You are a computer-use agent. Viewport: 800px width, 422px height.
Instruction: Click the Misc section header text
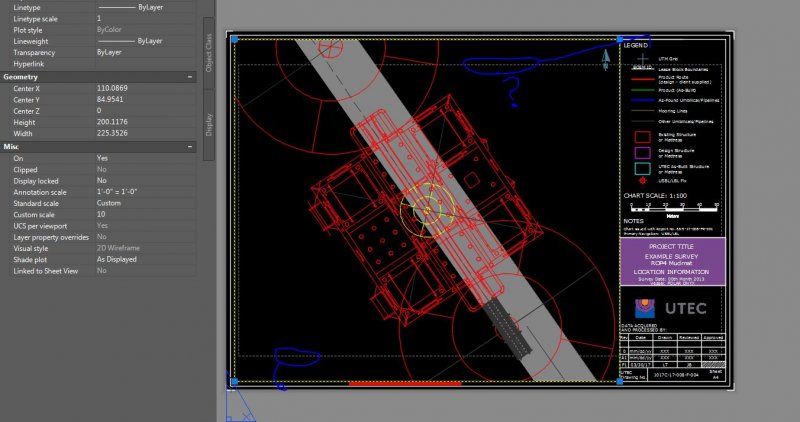[x=11, y=147]
